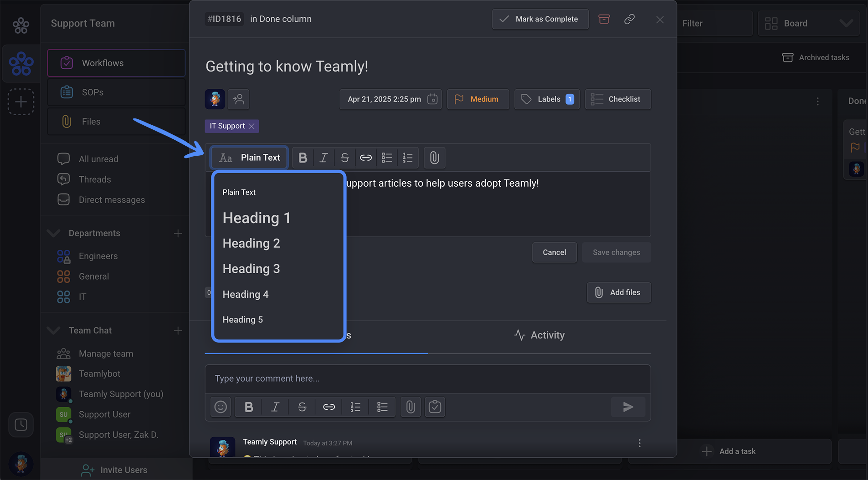Close the task dialog
The image size is (868, 480).
point(660,20)
